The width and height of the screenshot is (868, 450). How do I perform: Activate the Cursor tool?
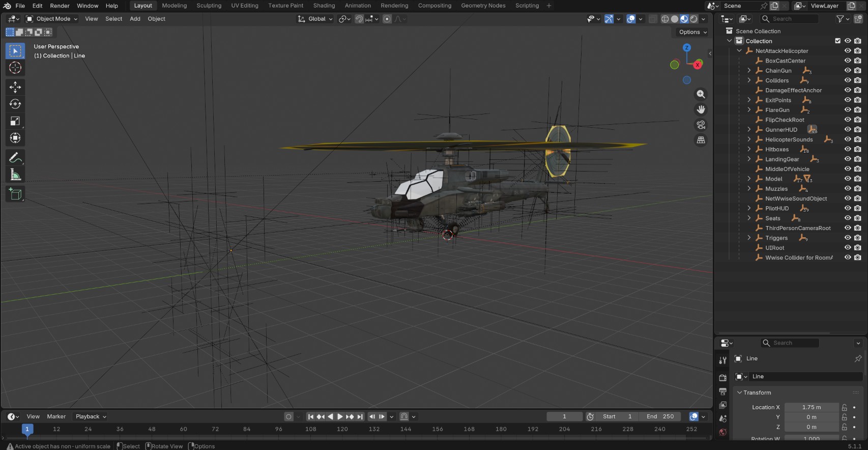(15, 68)
